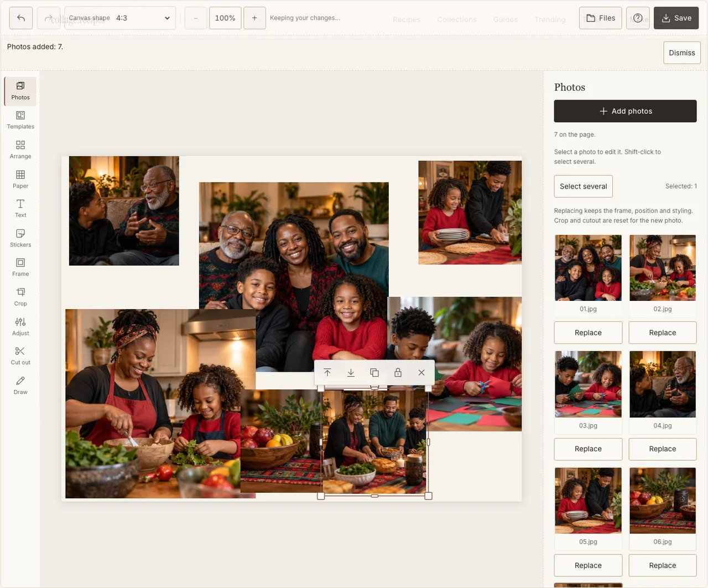Turn on Select several mode
708x588 pixels.
pos(584,186)
